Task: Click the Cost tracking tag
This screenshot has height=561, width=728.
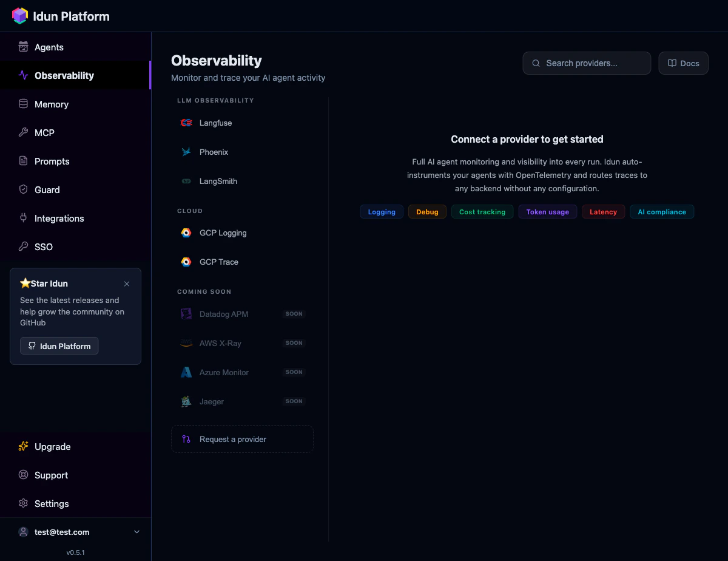Action: 482,211
